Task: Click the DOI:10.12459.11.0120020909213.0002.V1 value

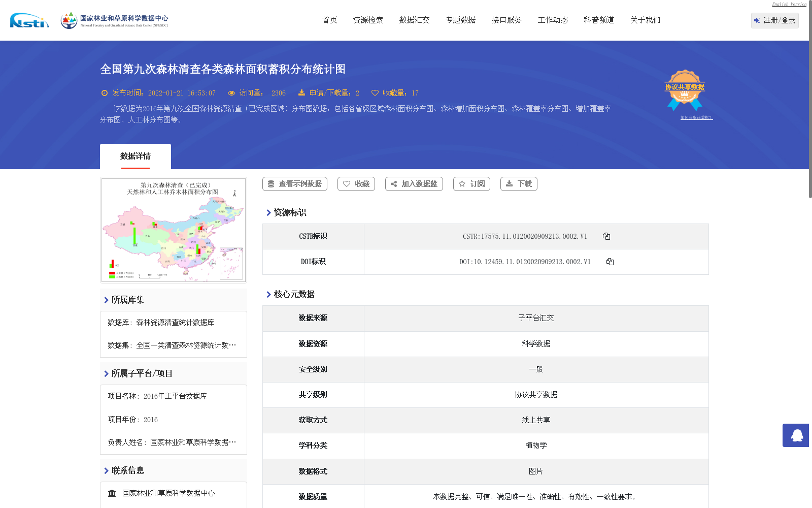Action: point(525,262)
